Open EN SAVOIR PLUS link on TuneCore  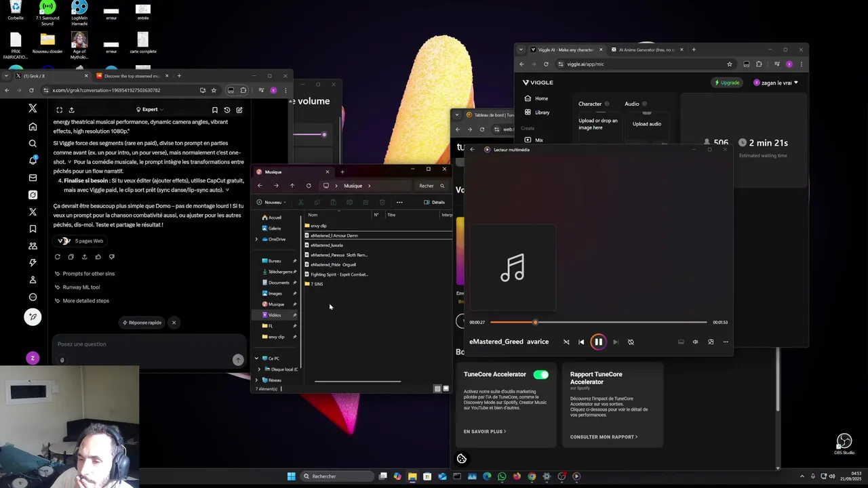point(485,432)
